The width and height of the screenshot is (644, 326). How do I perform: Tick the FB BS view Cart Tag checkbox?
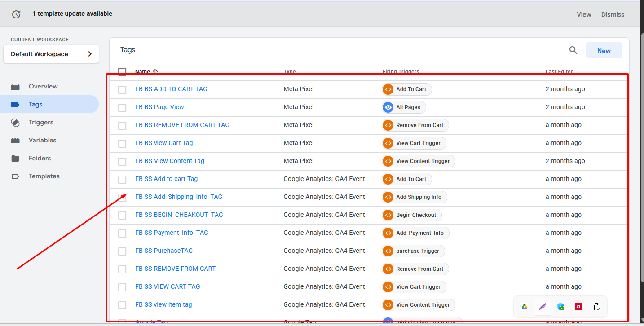click(122, 143)
